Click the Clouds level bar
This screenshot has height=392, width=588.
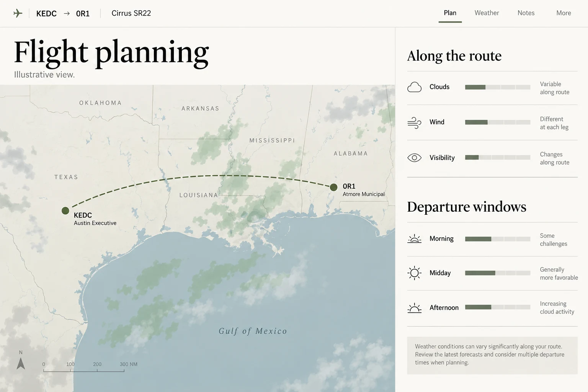coord(498,87)
